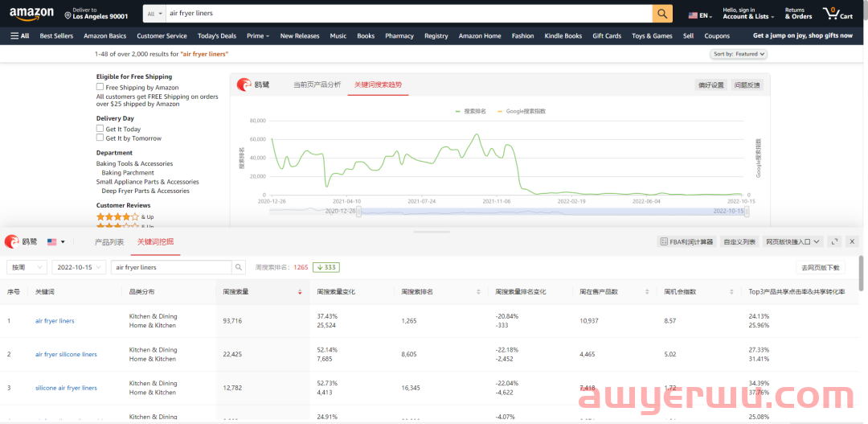Open Sort by: Featured dropdown
Viewport: 868px width, 424px height.
[x=739, y=54]
